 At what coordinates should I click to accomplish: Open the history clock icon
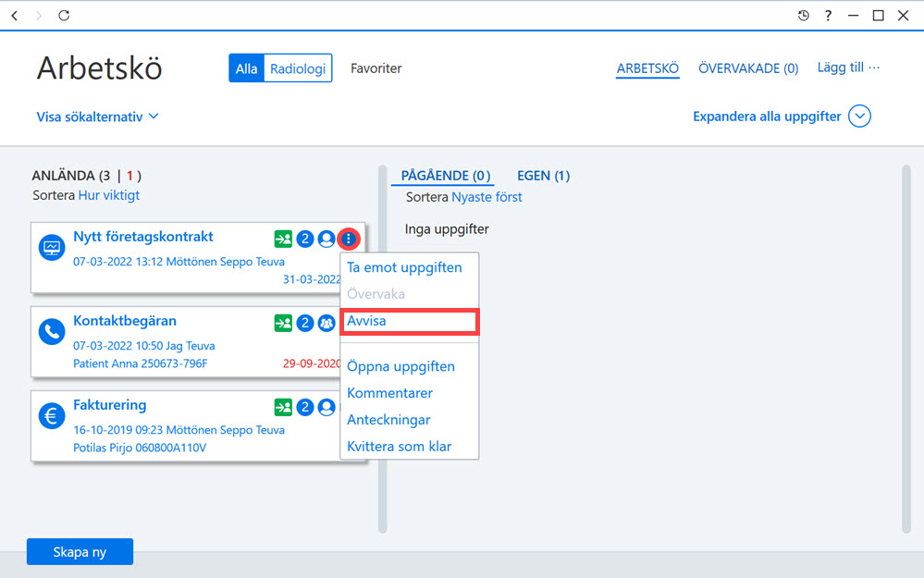click(803, 16)
